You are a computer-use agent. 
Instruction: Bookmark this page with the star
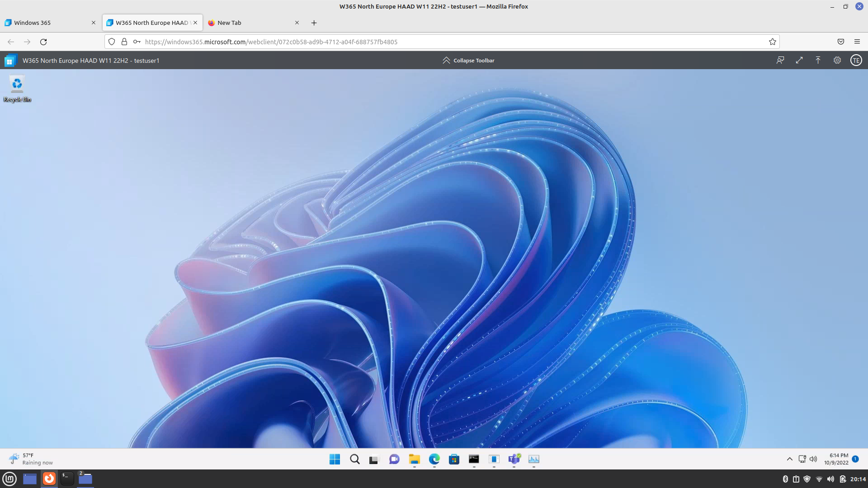773,42
